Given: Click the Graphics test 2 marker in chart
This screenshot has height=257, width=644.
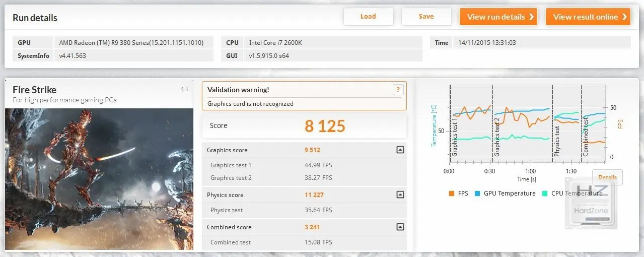Looking at the screenshot, I should (x=497, y=138).
